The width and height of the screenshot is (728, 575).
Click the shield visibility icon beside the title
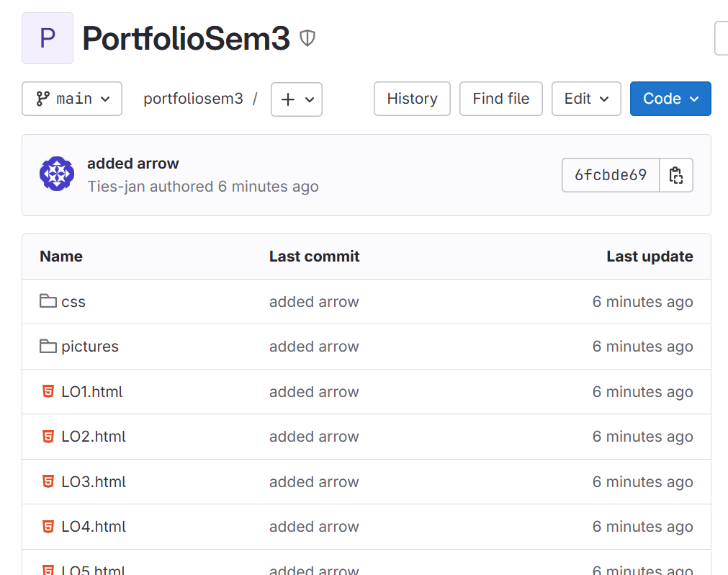[307, 38]
